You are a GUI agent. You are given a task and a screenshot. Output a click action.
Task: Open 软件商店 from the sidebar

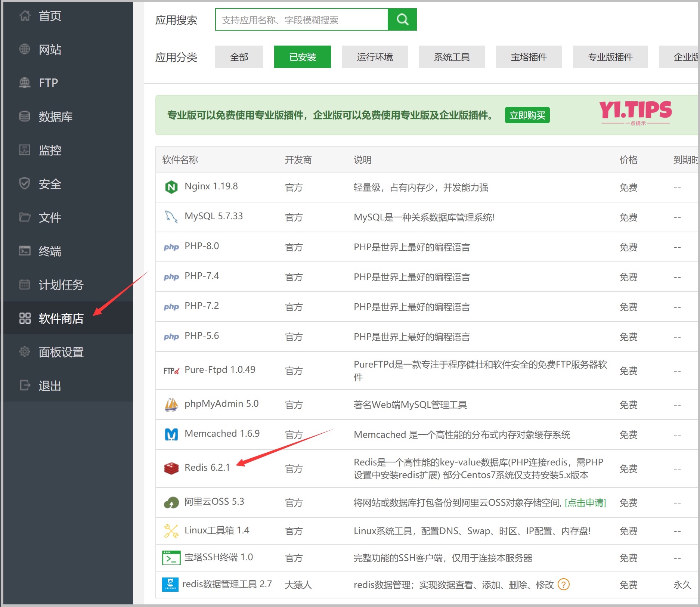coord(60,318)
